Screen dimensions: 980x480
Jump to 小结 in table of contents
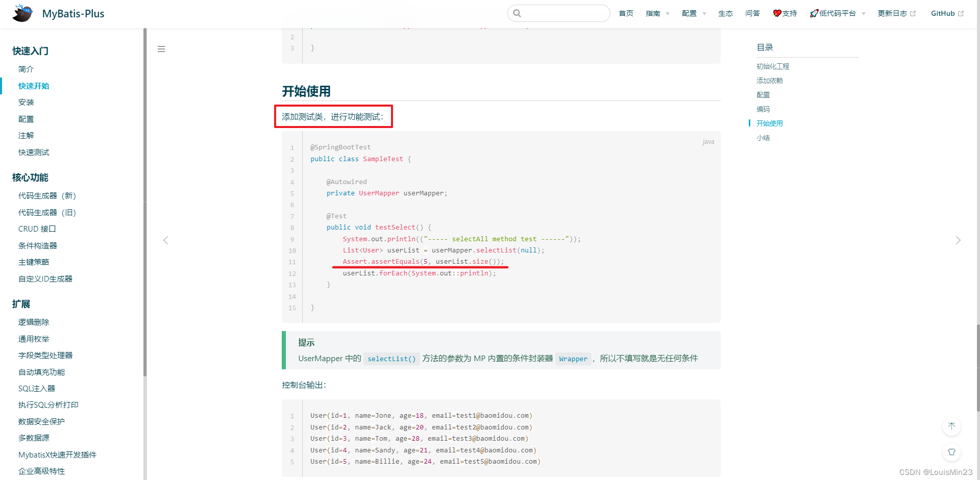763,138
